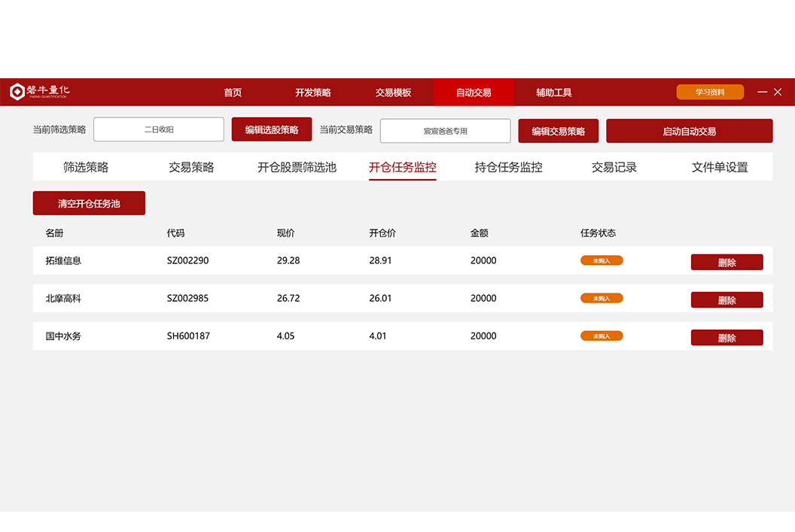Screen dimensions: 795x532
Task: Open the 交易记录 tab
Action: (x=614, y=167)
